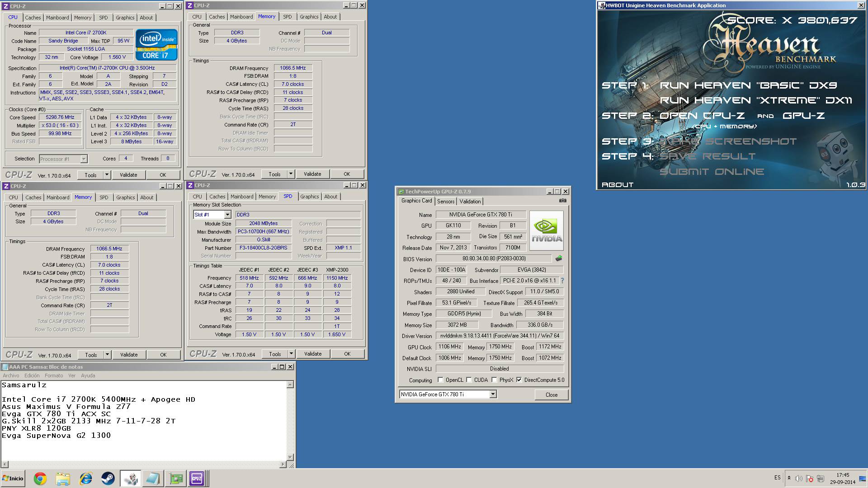Toggle the CUDA checkbox in GPU-Z
The width and height of the screenshot is (868, 488).
[x=469, y=380]
